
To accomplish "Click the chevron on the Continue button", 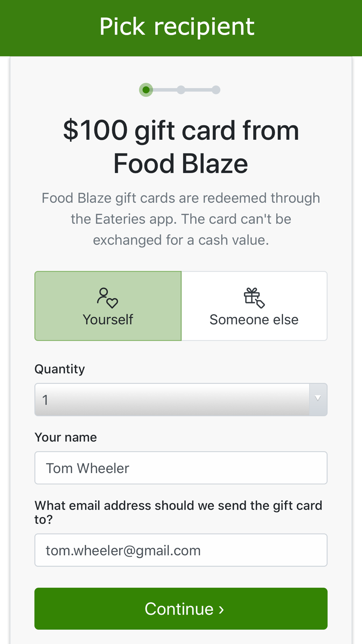I will tap(221, 610).
